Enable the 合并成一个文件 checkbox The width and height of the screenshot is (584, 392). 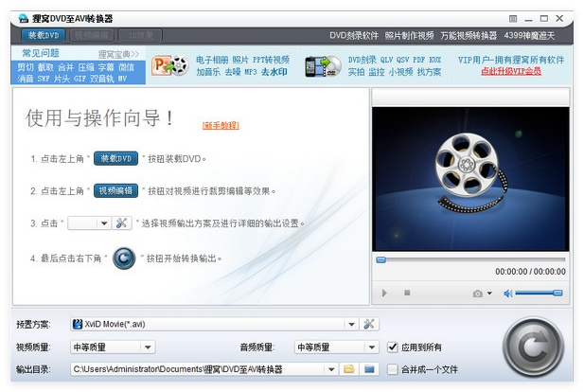pyautogui.click(x=393, y=368)
